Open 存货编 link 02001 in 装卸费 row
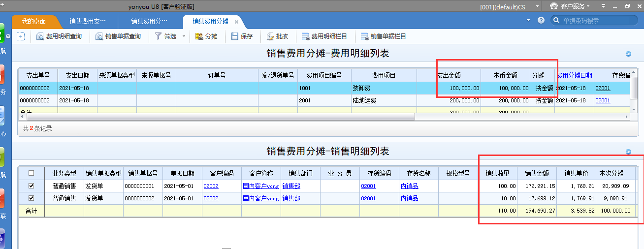Viewport: 644px width, 249px height. [x=603, y=88]
